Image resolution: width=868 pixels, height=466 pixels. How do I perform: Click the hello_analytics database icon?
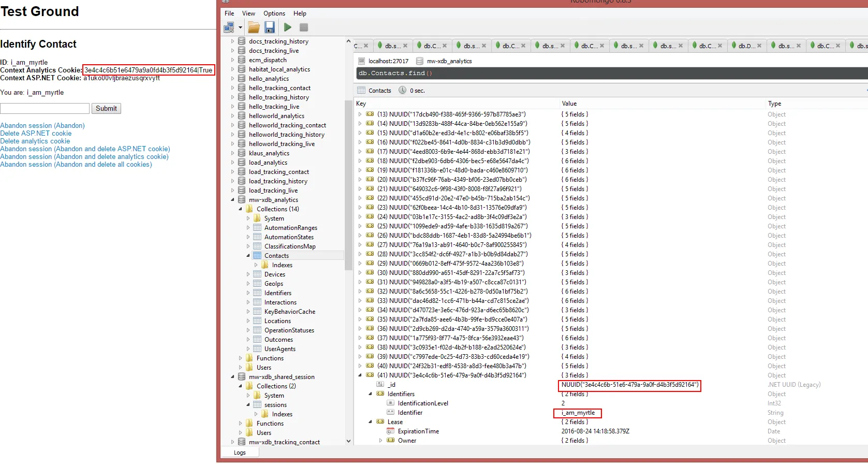pos(242,79)
